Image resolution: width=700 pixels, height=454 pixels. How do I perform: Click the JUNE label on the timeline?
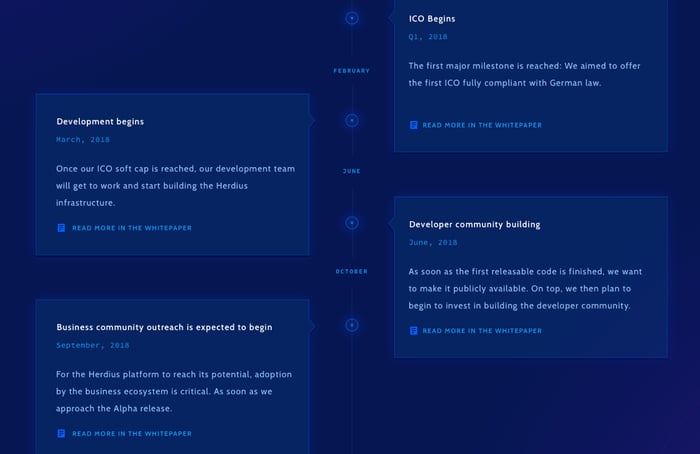pos(352,171)
